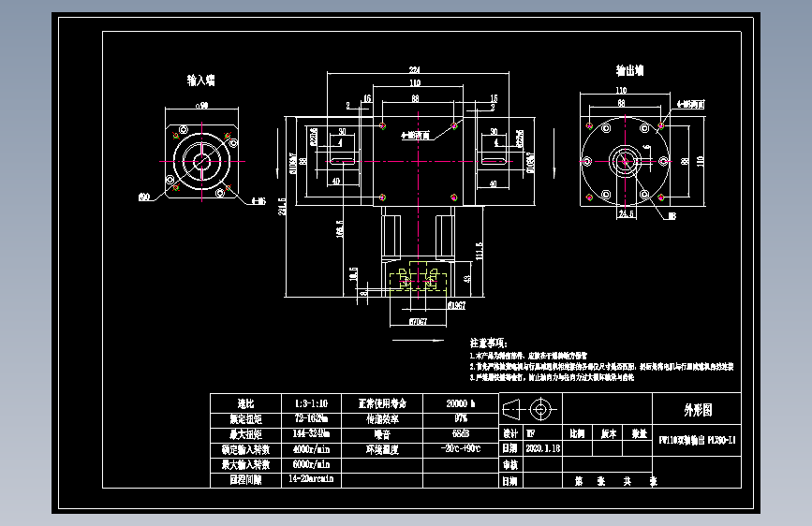Click the 68dB noise value
The image size is (812, 526).
[x=461, y=434]
